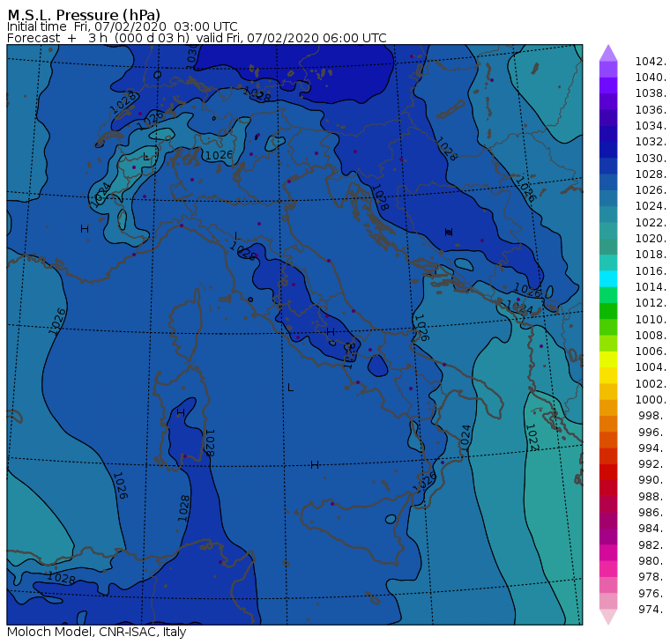Pick the cyan swatch between 1014 and 1016
Image resolution: width=670 pixels, height=644 pixels.
(x=608, y=278)
